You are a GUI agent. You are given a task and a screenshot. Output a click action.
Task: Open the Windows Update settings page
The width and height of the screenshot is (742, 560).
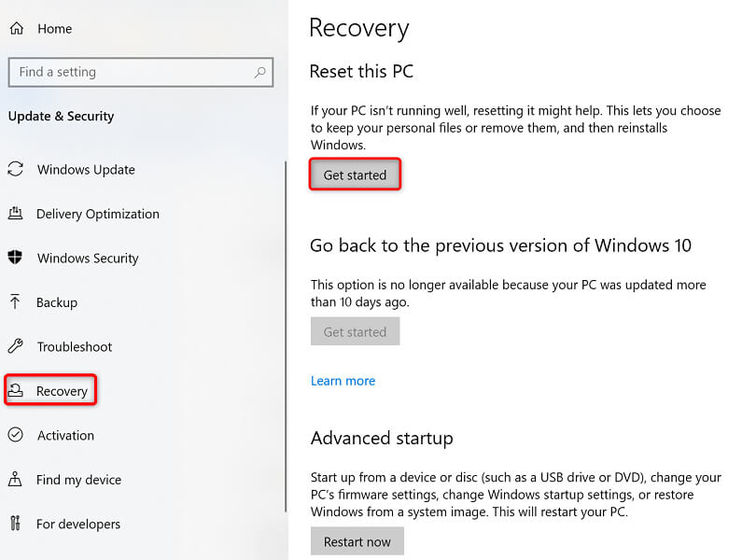(x=86, y=170)
